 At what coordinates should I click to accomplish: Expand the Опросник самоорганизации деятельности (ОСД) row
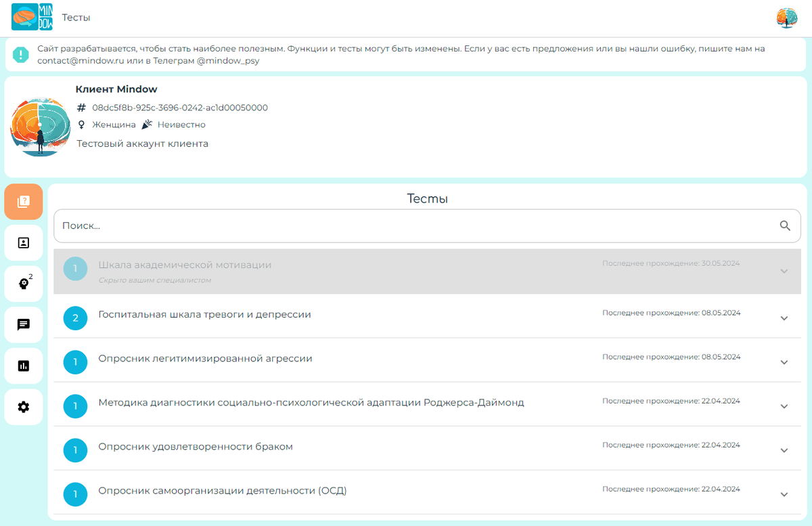pyautogui.click(x=784, y=494)
